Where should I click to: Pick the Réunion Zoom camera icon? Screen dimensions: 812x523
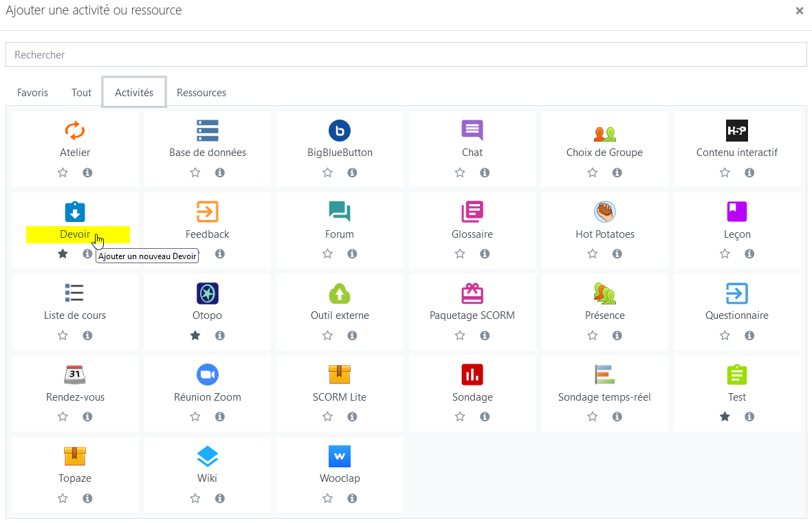207,375
